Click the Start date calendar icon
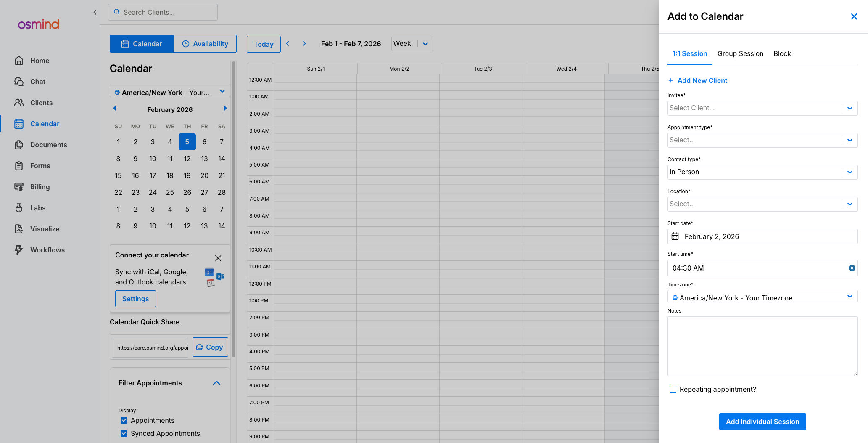The height and width of the screenshot is (443, 868). point(675,236)
